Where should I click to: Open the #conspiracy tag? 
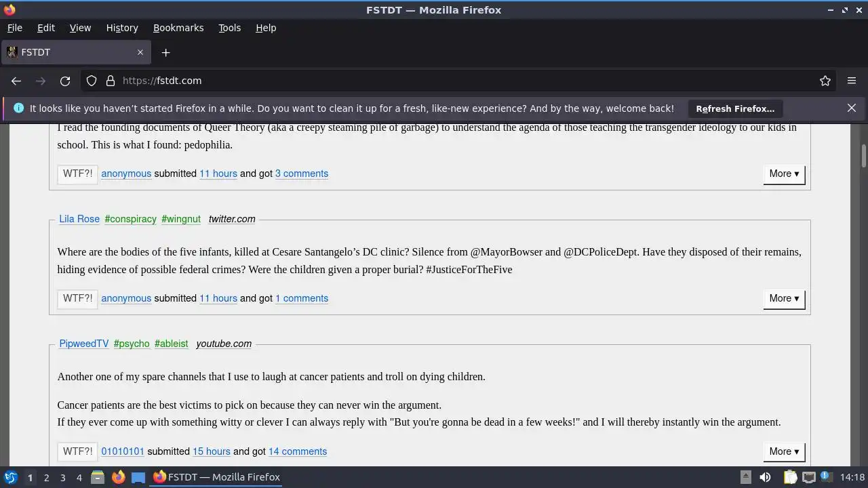pos(131,219)
